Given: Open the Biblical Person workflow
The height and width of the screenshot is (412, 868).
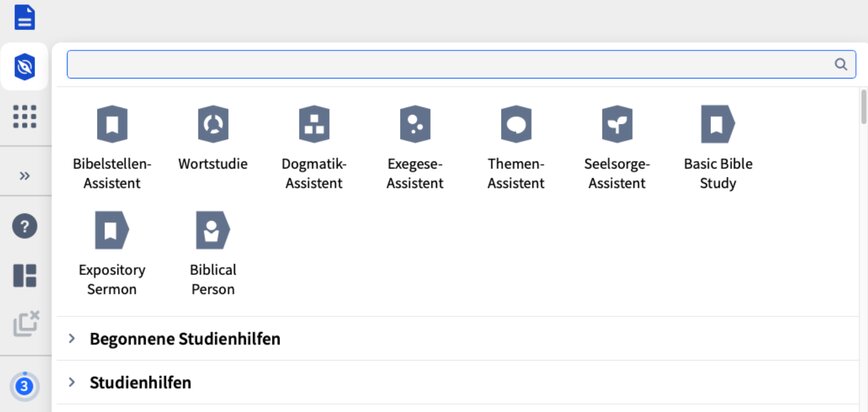Looking at the screenshot, I should tap(213, 231).
